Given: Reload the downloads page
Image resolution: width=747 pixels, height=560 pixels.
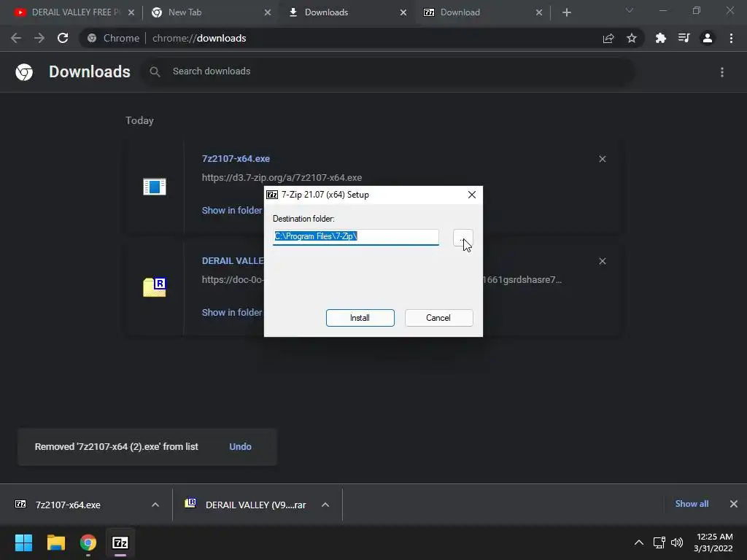Looking at the screenshot, I should (x=63, y=38).
